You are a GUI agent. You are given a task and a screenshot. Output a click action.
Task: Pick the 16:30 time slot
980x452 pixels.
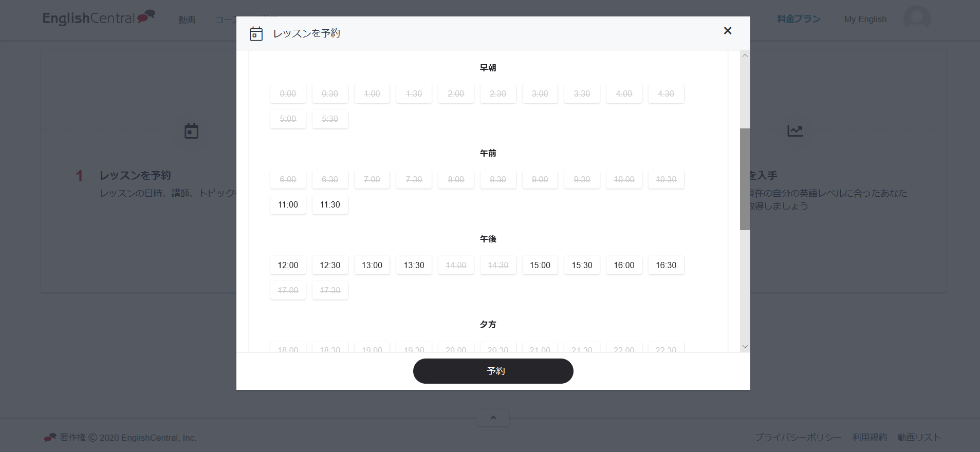pyautogui.click(x=665, y=265)
